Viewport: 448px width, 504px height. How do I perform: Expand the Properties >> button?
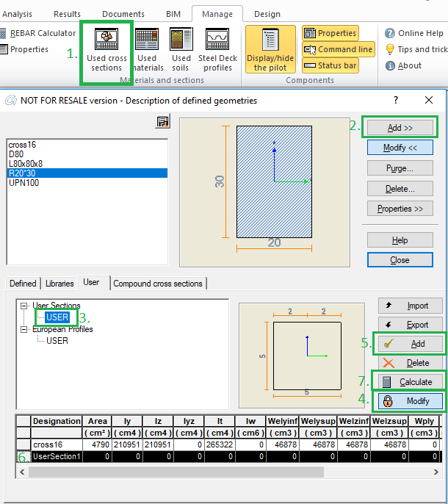tap(400, 209)
